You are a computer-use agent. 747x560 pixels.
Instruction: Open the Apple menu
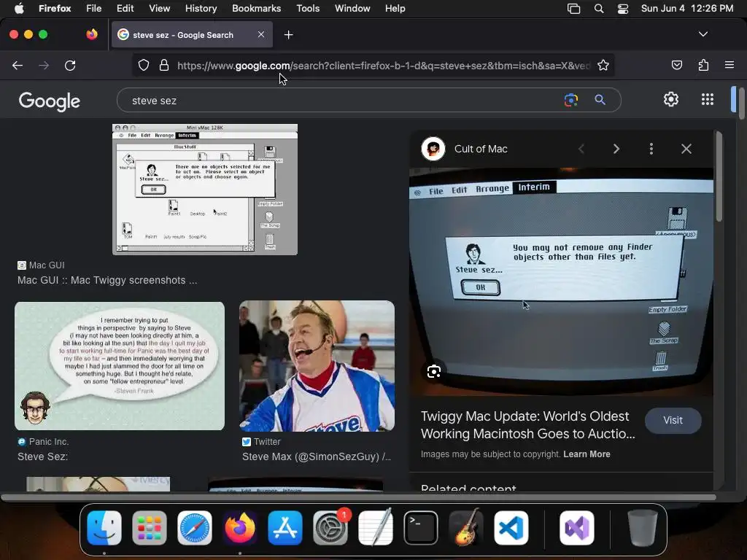[18, 8]
